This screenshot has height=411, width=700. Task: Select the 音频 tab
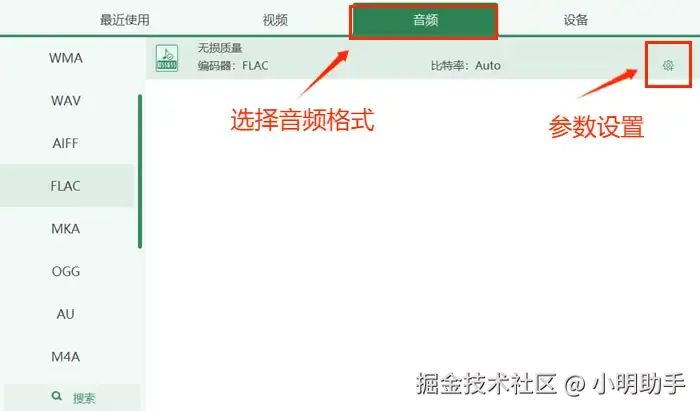click(x=424, y=20)
